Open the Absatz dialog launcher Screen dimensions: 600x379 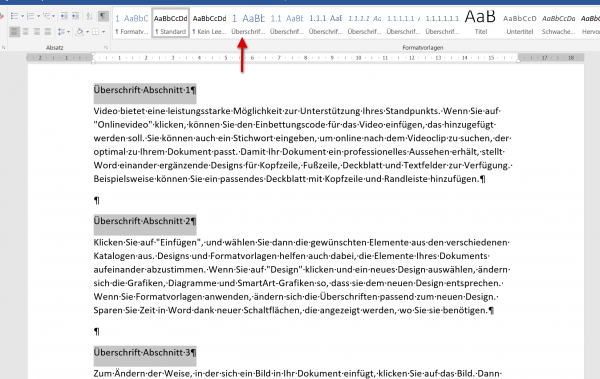[x=106, y=47]
